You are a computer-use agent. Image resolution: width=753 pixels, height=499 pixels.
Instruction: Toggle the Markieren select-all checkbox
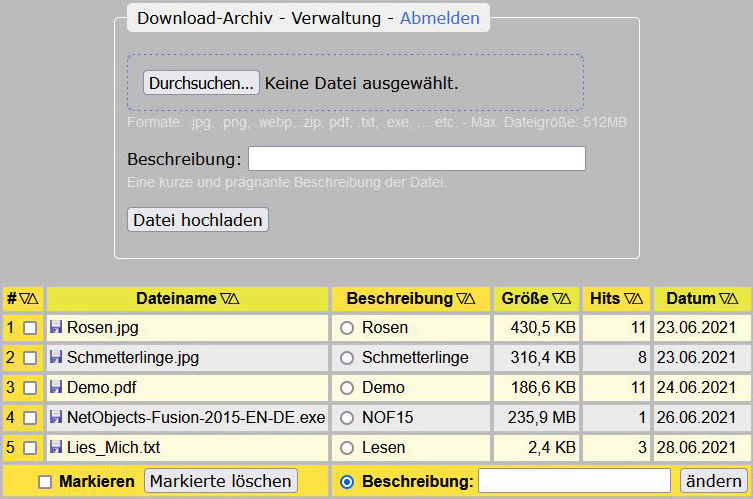tap(45, 482)
